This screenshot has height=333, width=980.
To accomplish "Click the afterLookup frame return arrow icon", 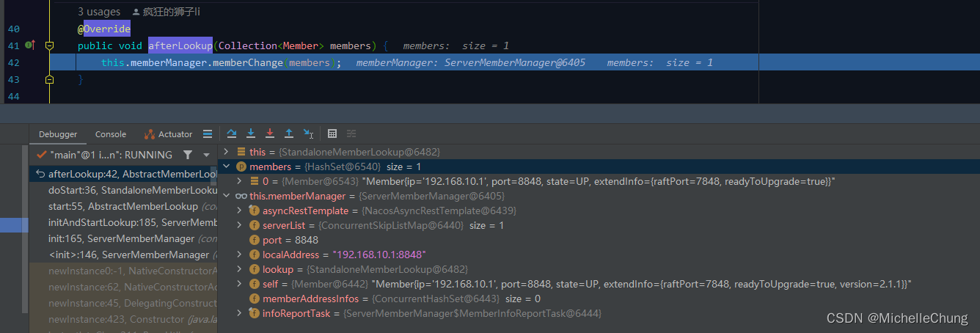I will 41,174.
